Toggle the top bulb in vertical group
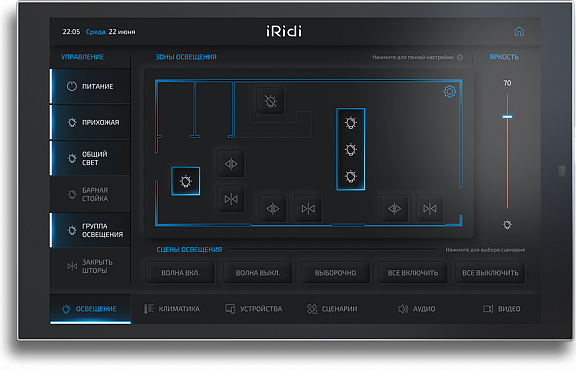This screenshot has width=576, height=370. pyautogui.click(x=350, y=123)
